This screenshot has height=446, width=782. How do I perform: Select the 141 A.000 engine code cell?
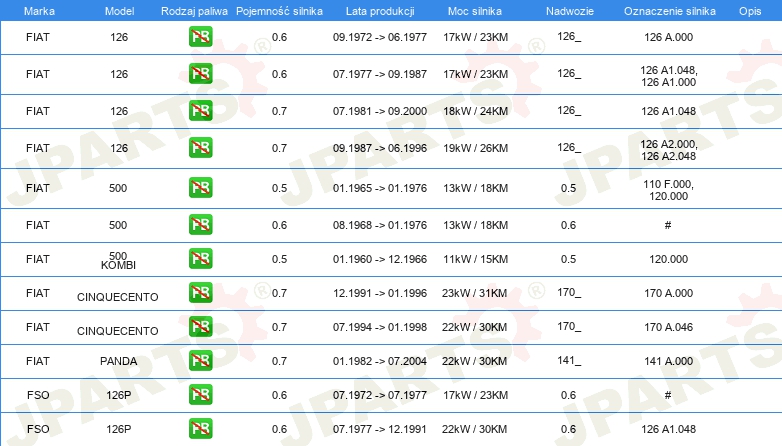point(668,361)
